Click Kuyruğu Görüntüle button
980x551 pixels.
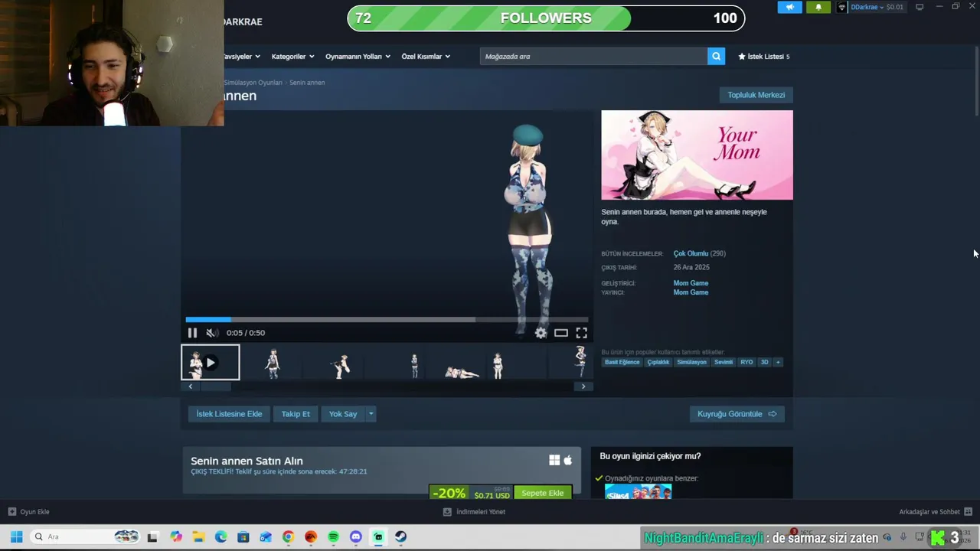737,414
